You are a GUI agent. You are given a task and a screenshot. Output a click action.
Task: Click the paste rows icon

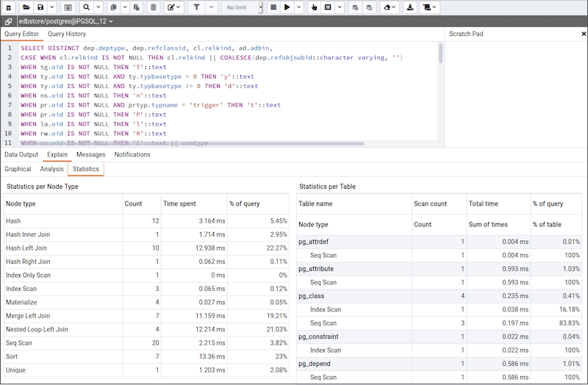point(137,7)
